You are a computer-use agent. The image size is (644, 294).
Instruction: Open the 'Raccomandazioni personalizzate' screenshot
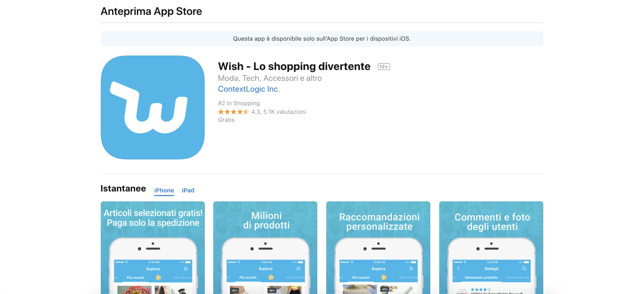pos(378,248)
